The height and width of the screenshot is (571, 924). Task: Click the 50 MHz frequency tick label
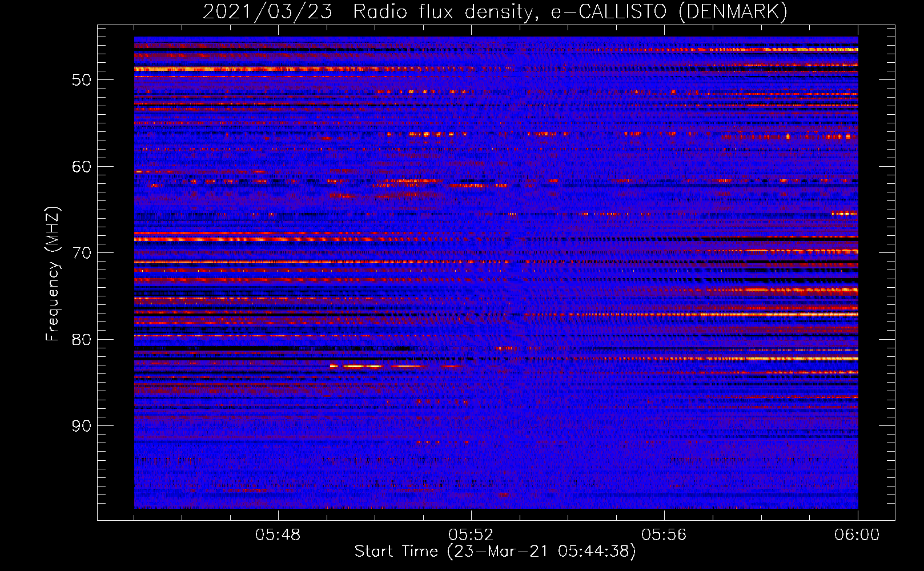[x=82, y=80]
